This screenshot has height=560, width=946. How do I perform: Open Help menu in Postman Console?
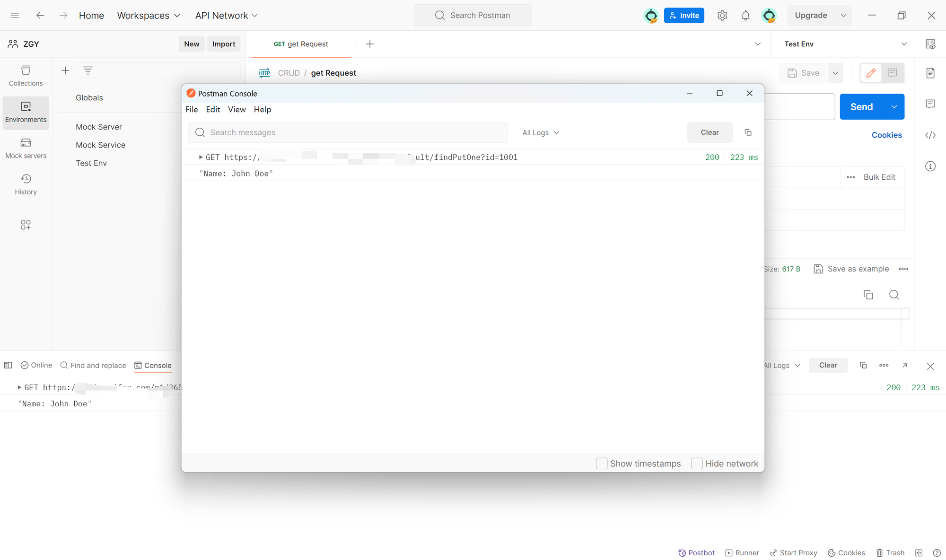pos(263,110)
